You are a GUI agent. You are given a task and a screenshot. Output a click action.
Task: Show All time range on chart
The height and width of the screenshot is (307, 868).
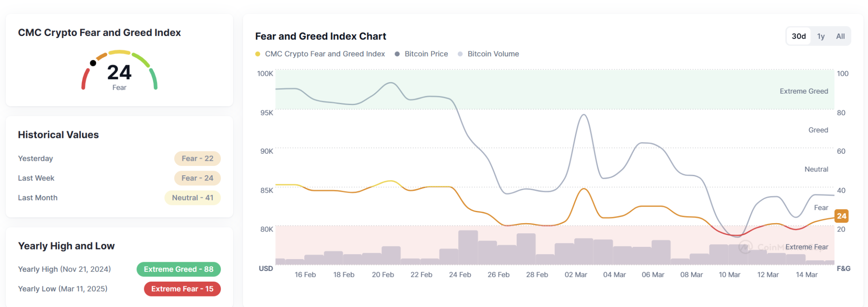840,36
